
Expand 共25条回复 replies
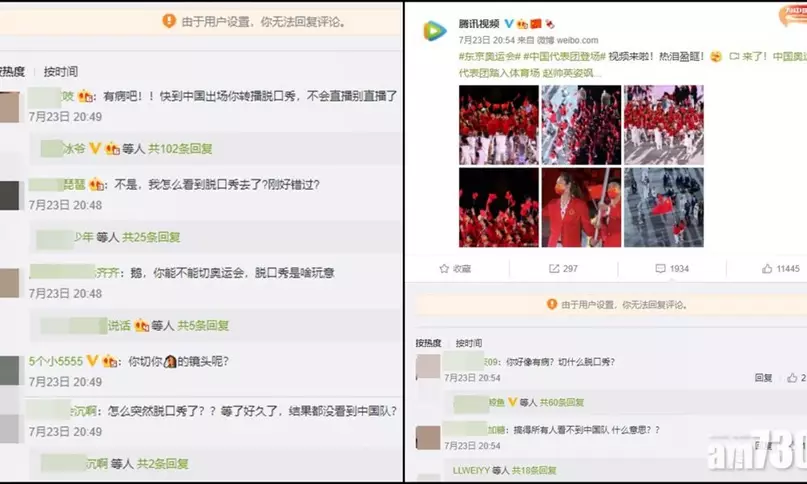pyautogui.click(x=151, y=237)
